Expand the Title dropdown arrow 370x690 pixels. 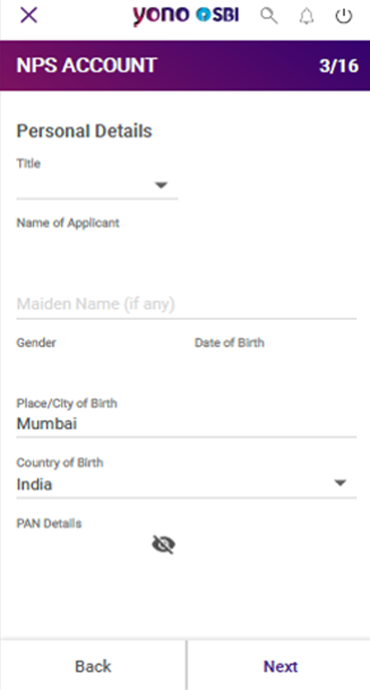(x=161, y=185)
